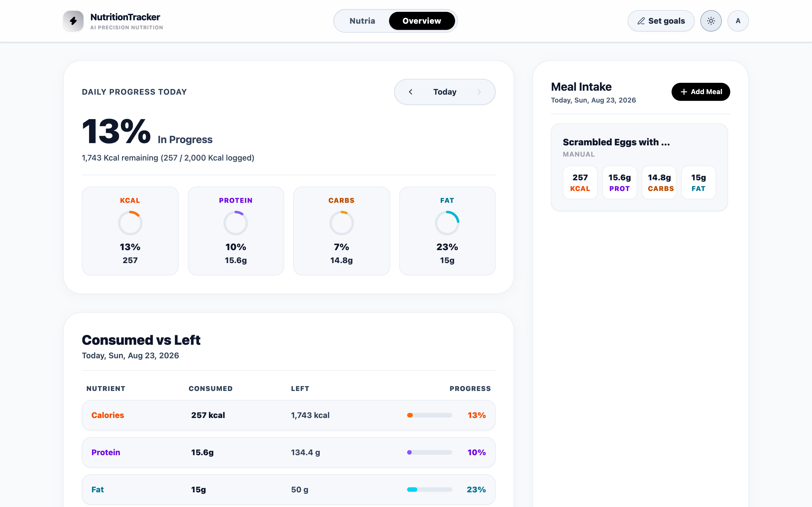
Task: Open the Today date selector
Action: click(445, 92)
